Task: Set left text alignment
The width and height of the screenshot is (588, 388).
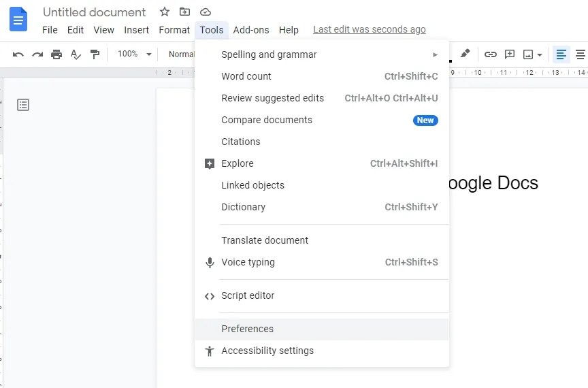Action: tap(561, 54)
